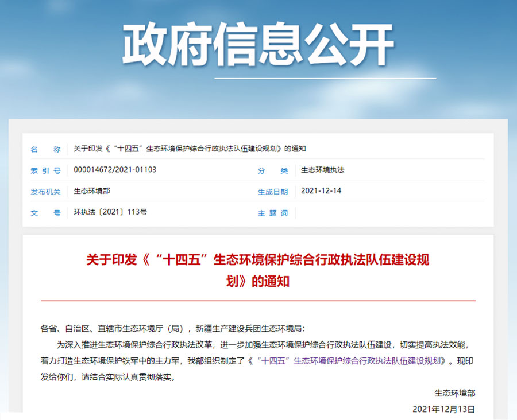
Task: Select the 索引号 field label
Action: (x=45, y=170)
